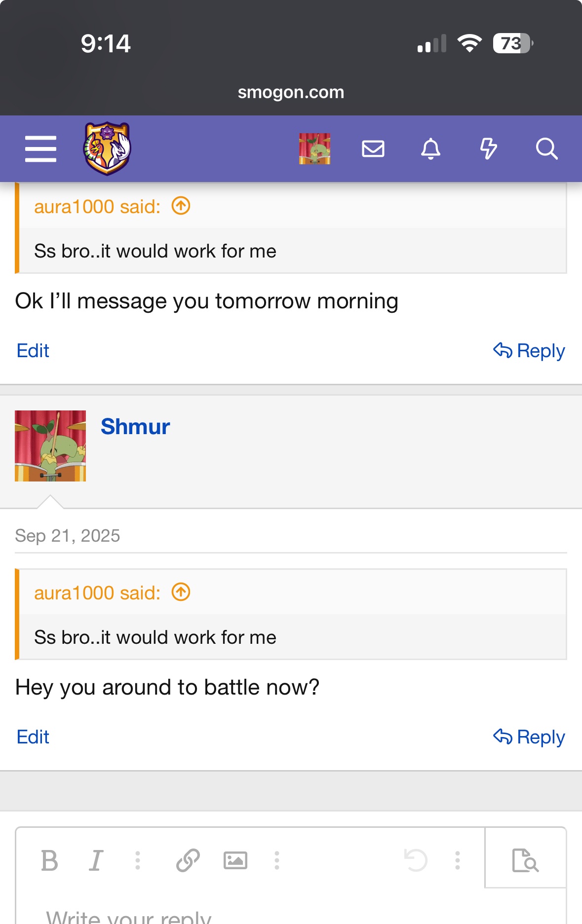Expand extra editor options beside undo
Screen dimensions: 582x924
(x=458, y=861)
